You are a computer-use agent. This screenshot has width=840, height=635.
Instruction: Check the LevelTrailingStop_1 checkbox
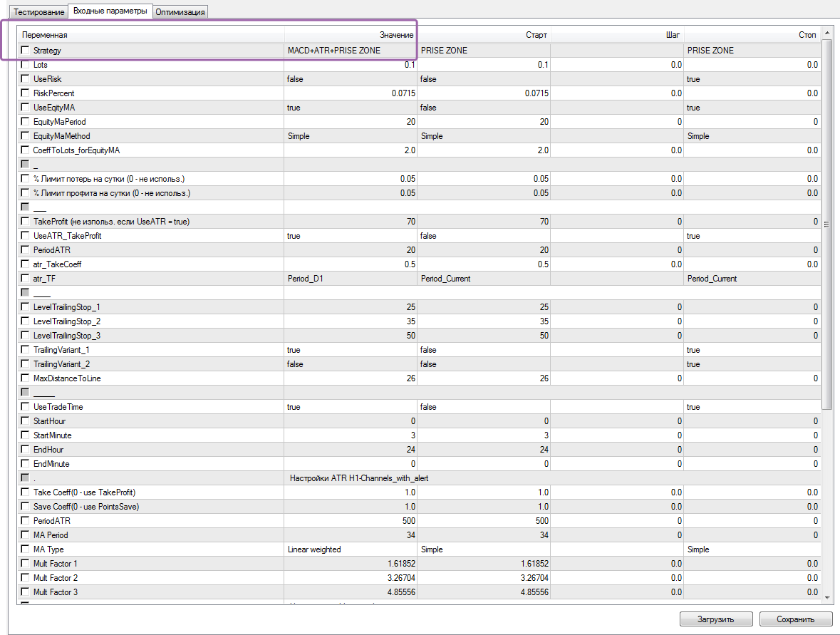[25, 306]
